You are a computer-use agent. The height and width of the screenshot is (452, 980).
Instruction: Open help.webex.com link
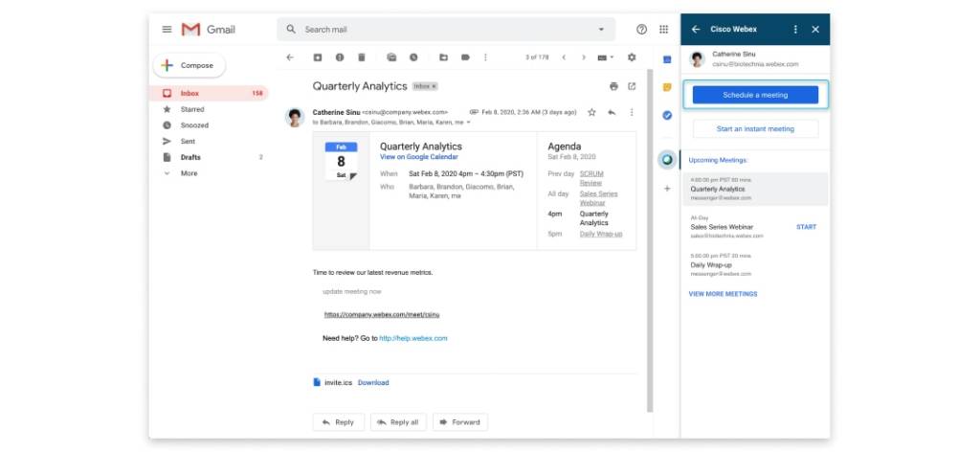[413, 338]
